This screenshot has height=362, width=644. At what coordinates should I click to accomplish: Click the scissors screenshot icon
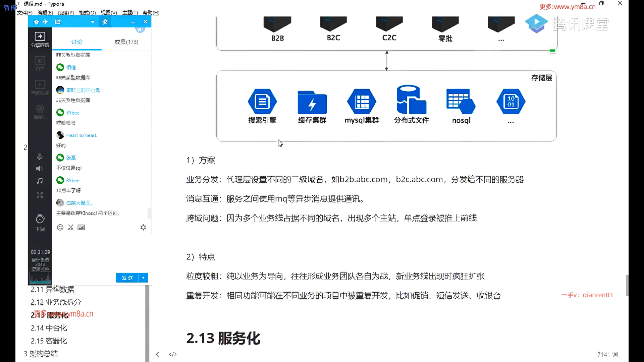click(x=70, y=227)
